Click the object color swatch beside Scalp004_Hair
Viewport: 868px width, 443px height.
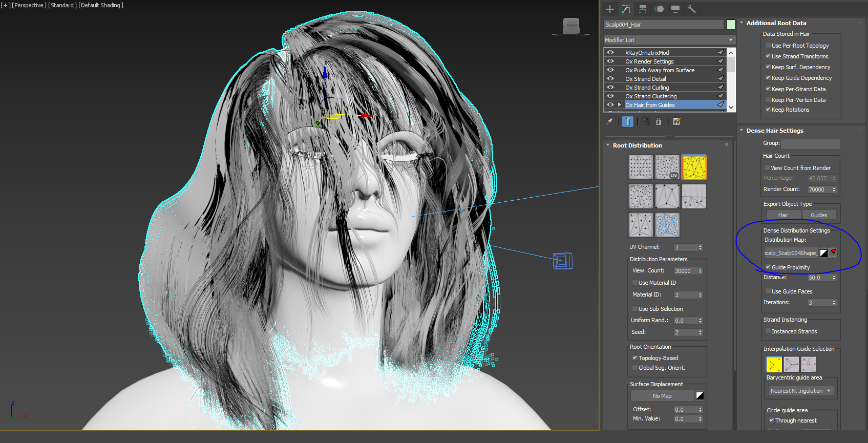tap(731, 25)
